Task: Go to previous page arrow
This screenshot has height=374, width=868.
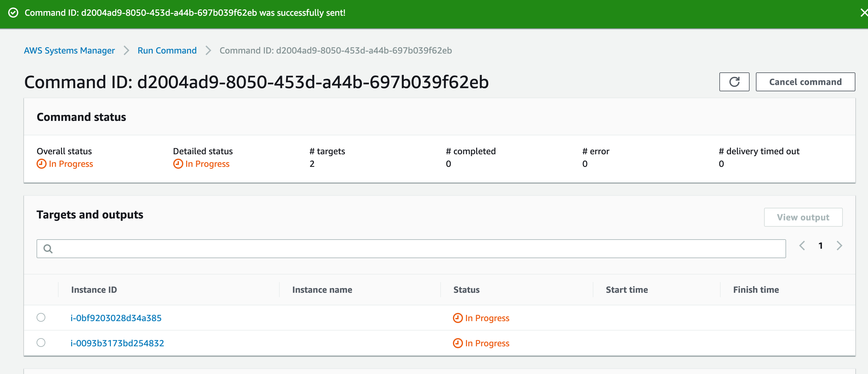Action: click(802, 246)
